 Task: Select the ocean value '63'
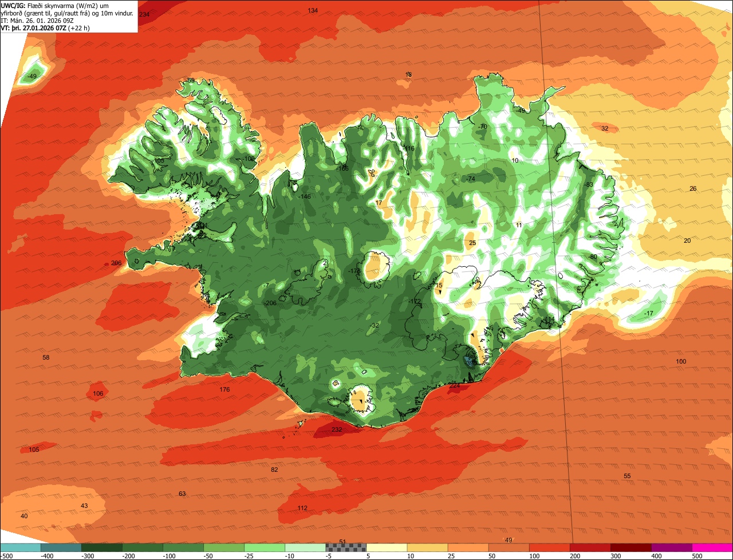182,494
